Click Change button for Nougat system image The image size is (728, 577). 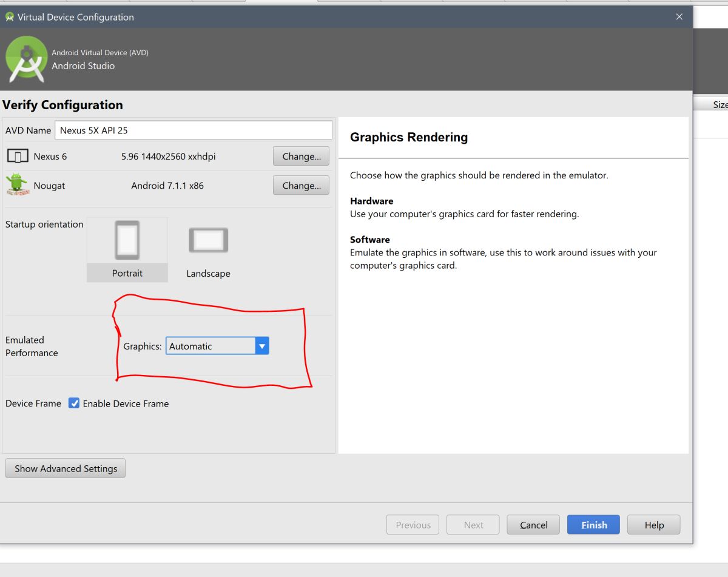[302, 185]
